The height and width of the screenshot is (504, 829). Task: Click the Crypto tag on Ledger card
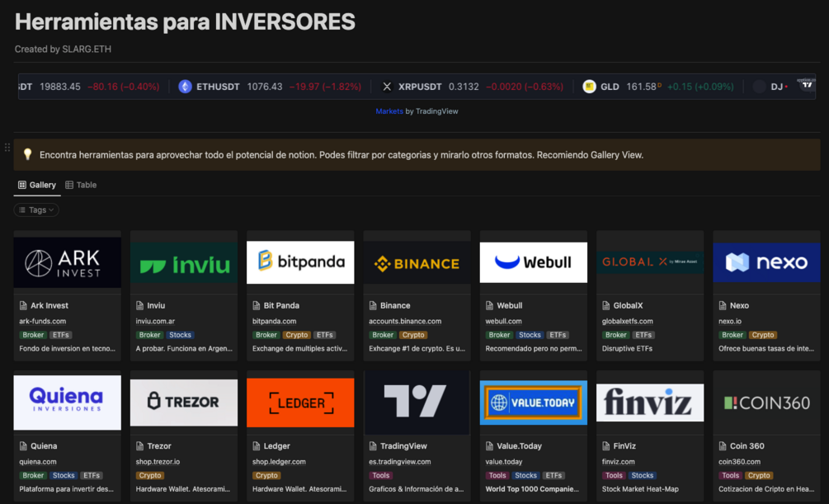(266, 475)
